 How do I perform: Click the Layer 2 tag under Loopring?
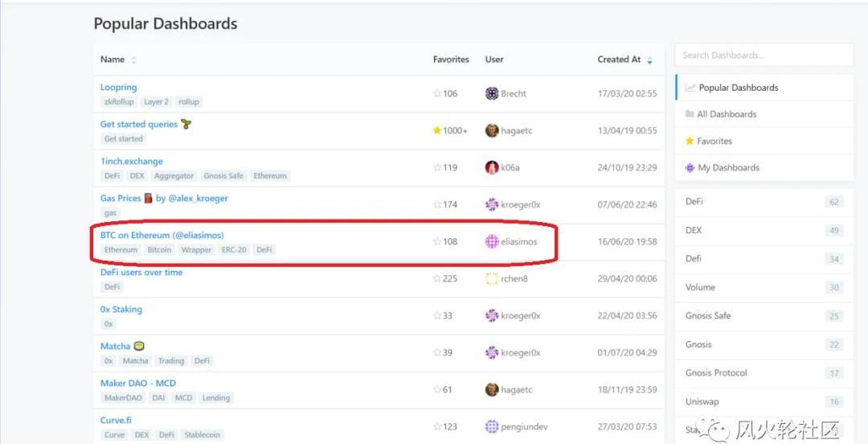click(156, 102)
